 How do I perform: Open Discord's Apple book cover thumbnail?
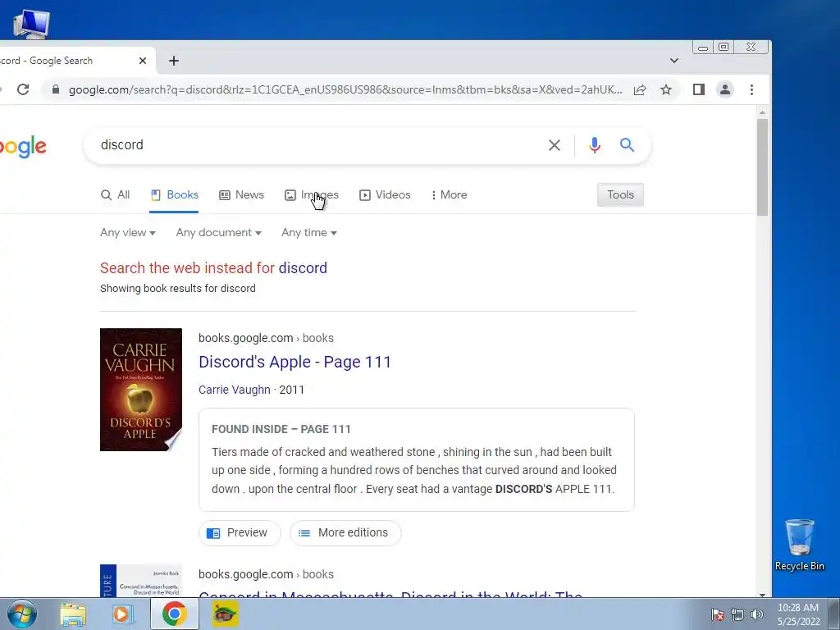click(x=141, y=390)
